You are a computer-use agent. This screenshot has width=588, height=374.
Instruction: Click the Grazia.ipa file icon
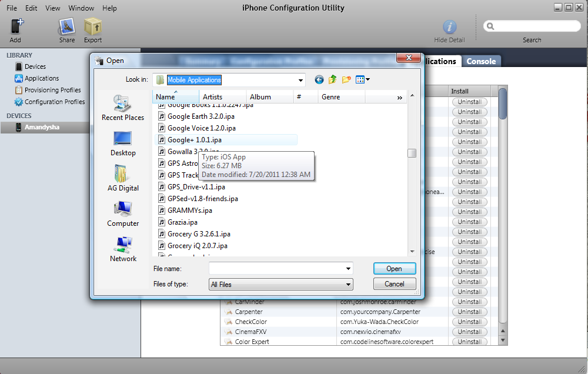pyautogui.click(x=161, y=222)
